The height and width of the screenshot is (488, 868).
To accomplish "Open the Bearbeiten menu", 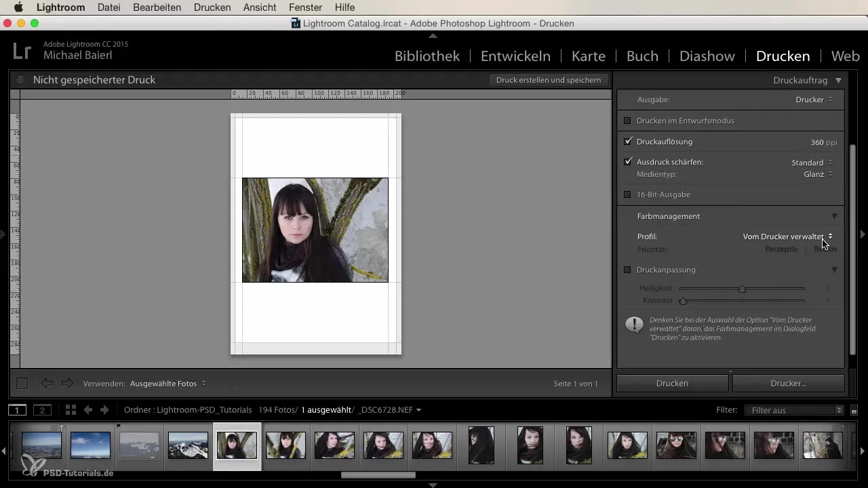I will coord(157,7).
